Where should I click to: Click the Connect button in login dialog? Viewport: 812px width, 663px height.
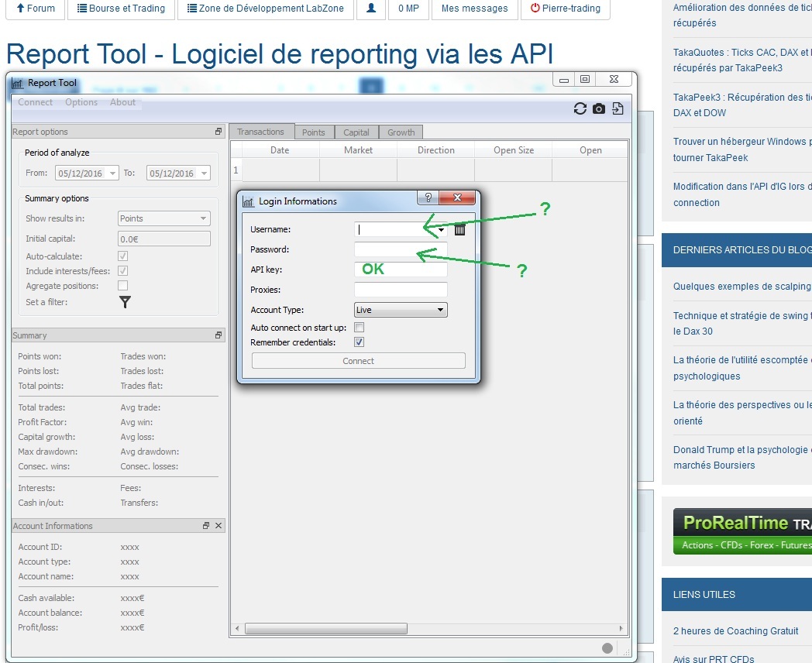(x=359, y=361)
